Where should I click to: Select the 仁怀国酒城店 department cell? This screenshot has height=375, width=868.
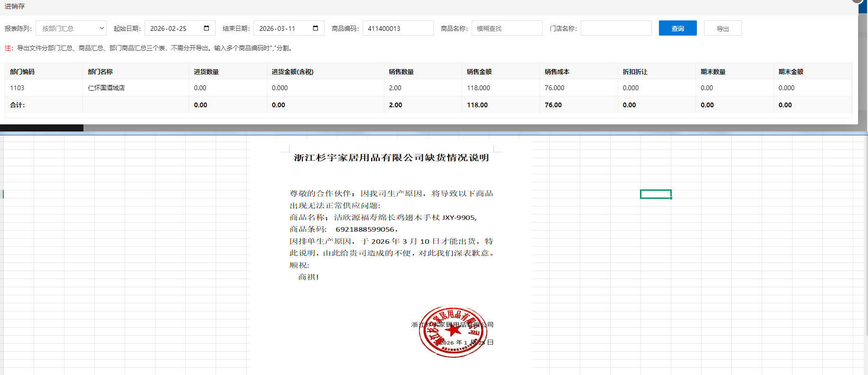(107, 88)
